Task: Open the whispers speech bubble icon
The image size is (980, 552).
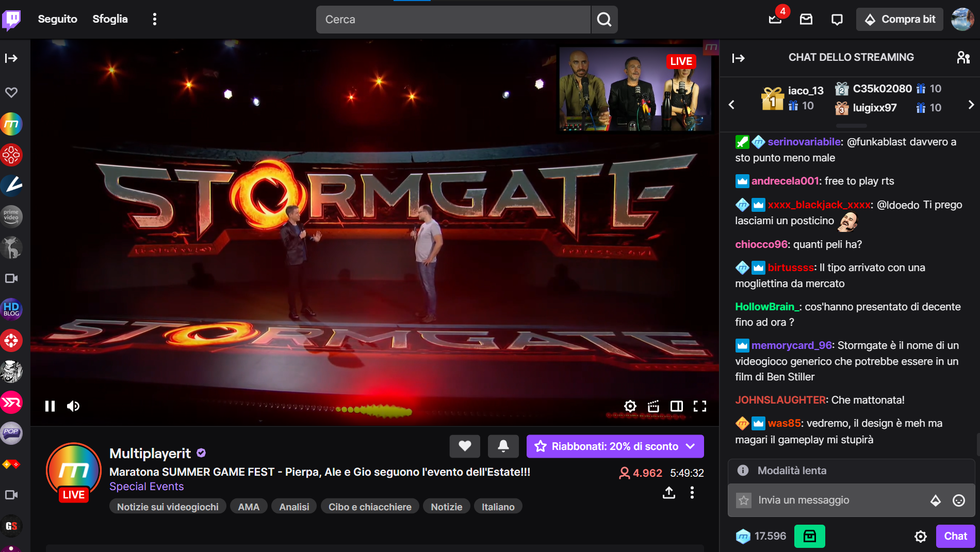Action: pyautogui.click(x=837, y=19)
